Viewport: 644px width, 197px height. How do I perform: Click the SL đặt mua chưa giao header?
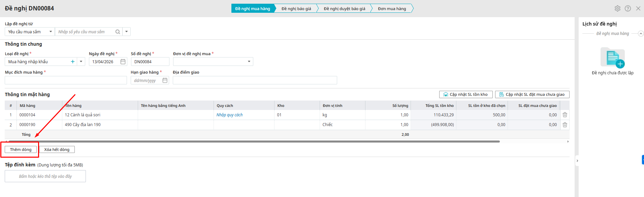click(x=534, y=106)
